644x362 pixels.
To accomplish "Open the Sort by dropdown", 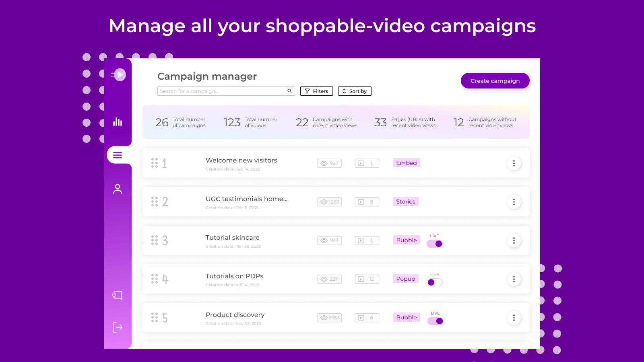I will click(x=355, y=91).
